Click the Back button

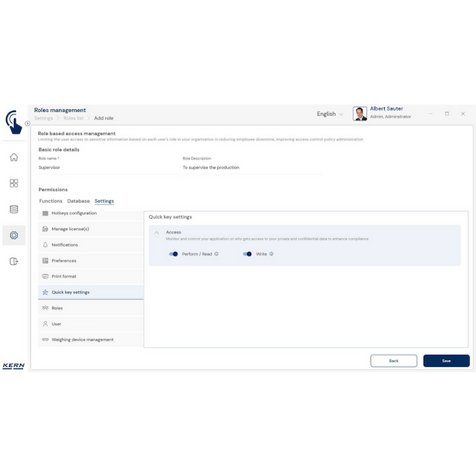393,360
